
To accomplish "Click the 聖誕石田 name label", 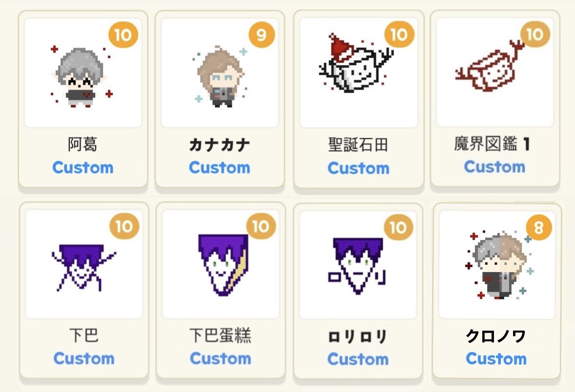I will point(358,144).
